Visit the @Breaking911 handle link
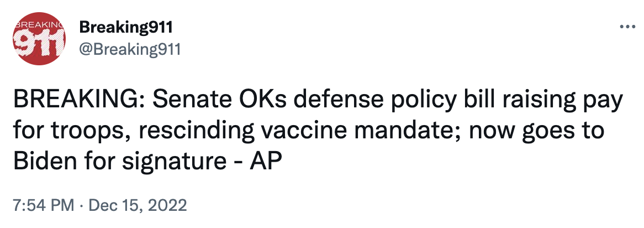Viewport: 644px width, 228px height. [x=129, y=50]
